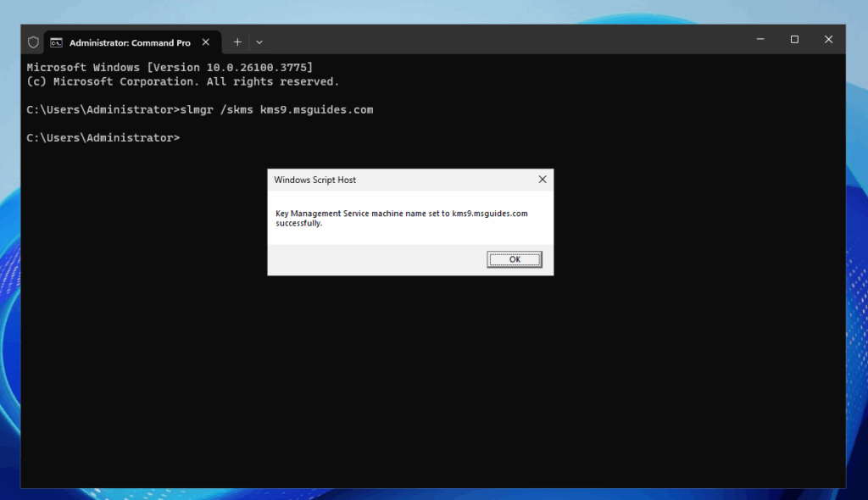Image resolution: width=868 pixels, height=500 pixels.
Task: Click the desktop wallpaper outside the terminal
Action: [x=856, y=254]
